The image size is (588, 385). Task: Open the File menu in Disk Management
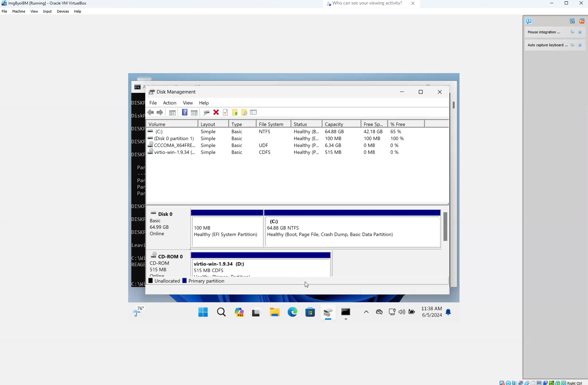pos(153,103)
